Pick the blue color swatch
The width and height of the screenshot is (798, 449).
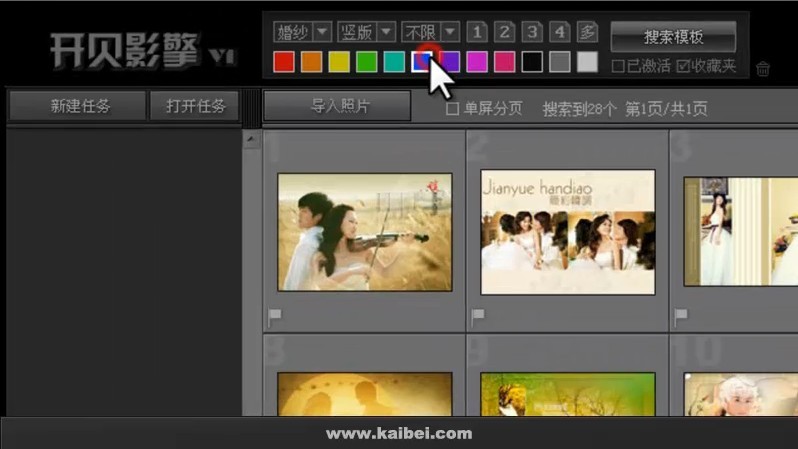point(421,62)
